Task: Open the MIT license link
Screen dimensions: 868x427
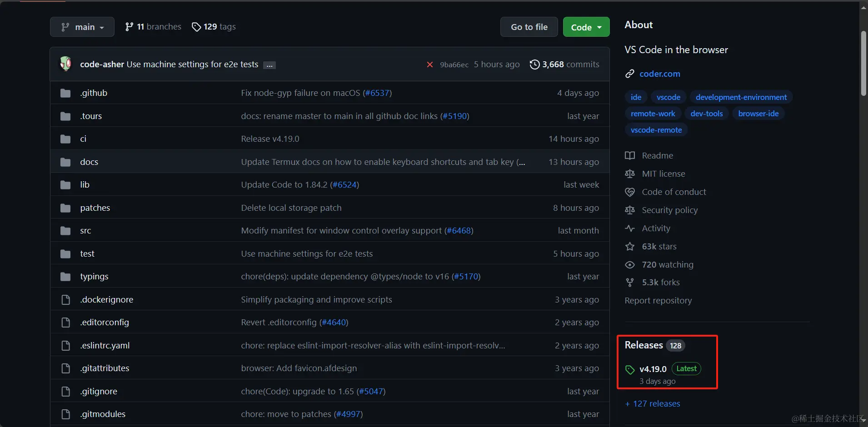Action: tap(655, 174)
